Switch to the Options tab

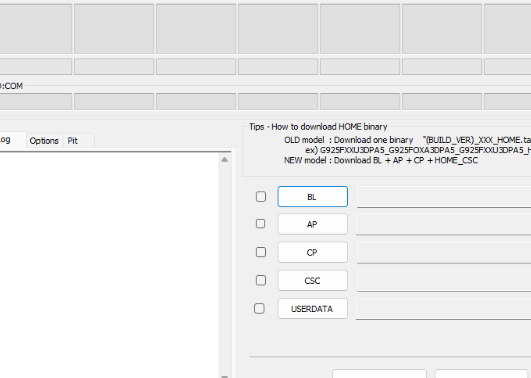pyautogui.click(x=44, y=141)
